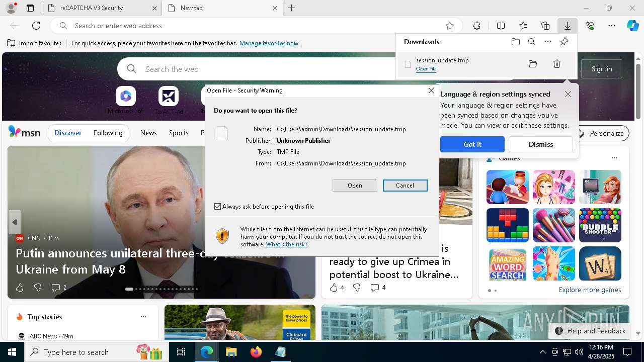Search downloads with the magnifier icon
Screen dimensions: 644x362
coord(532,42)
